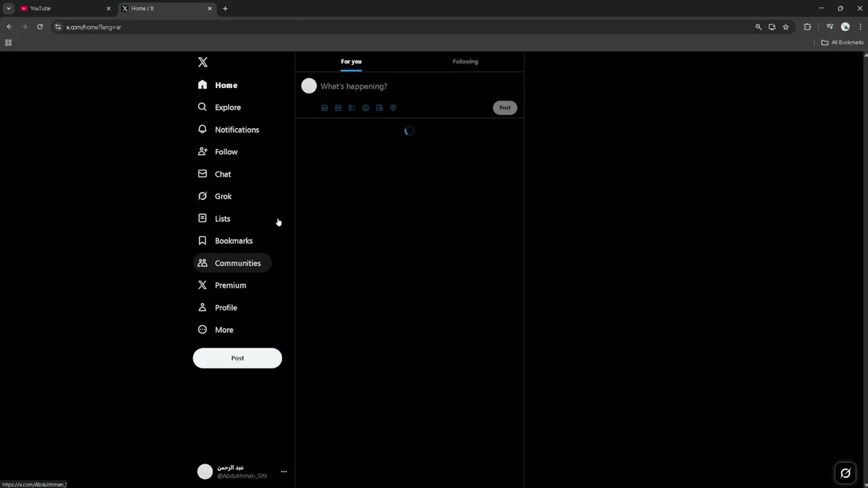The image size is (868, 488).
Task: Click the X logo above the sidebar
Action: point(203,62)
